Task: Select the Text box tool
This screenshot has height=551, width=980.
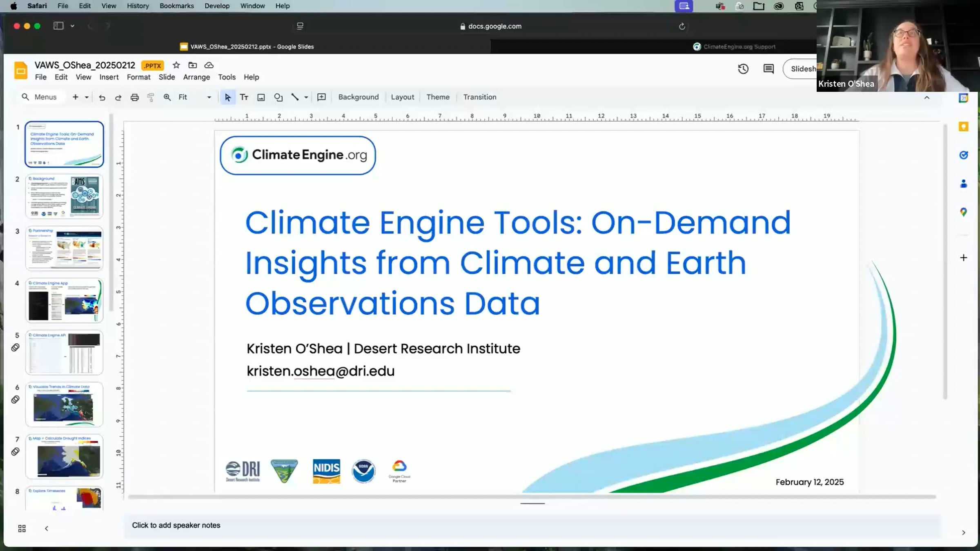Action: click(x=244, y=97)
